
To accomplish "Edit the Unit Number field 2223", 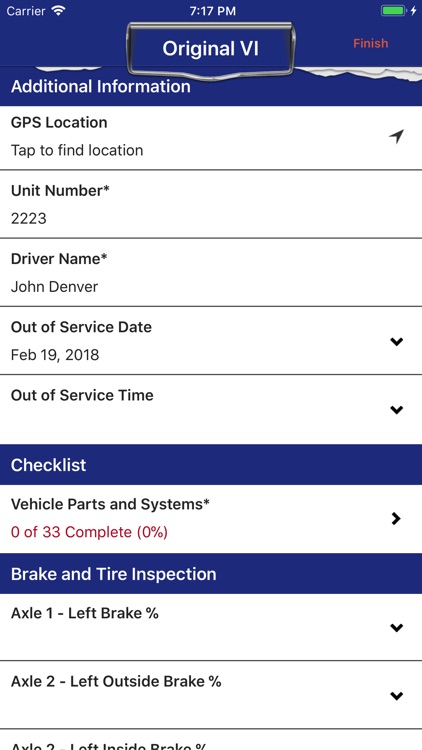I will tap(211, 204).
